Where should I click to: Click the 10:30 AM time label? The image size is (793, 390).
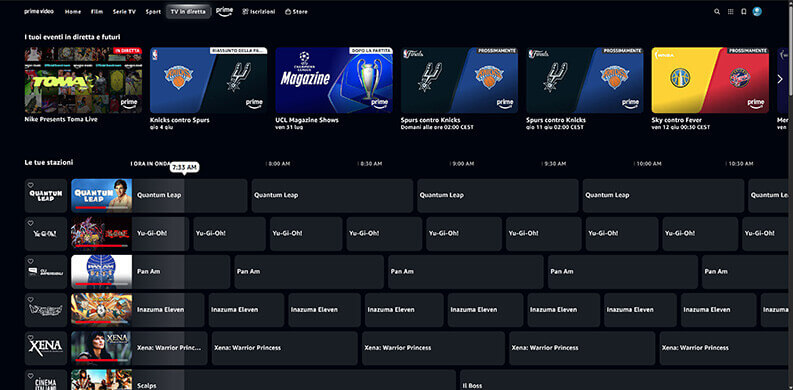740,164
